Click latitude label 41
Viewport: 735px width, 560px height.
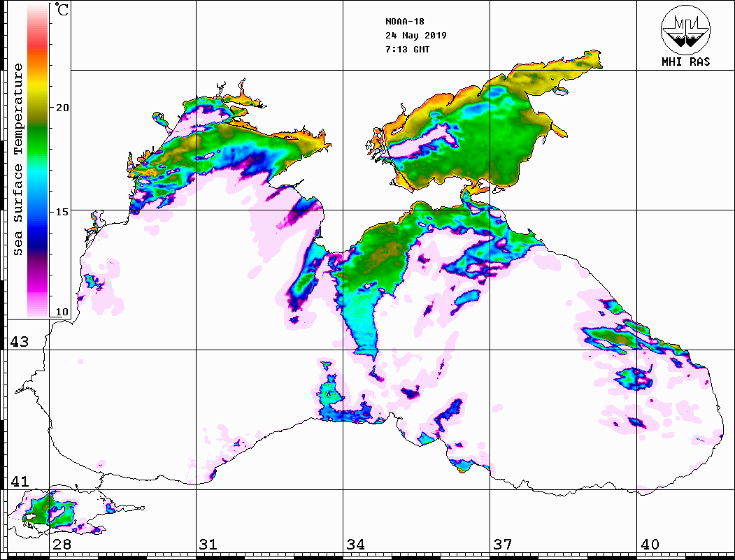(x=19, y=481)
